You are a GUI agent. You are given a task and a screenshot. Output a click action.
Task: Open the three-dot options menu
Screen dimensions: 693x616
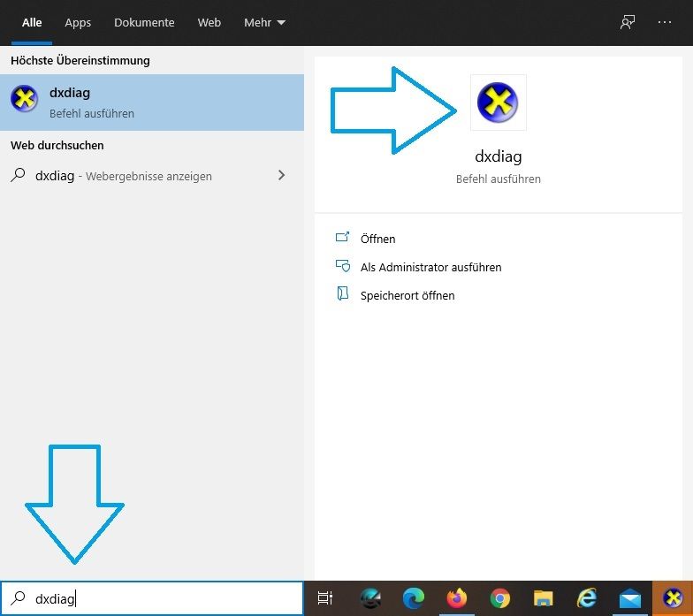click(x=665, y=22)
